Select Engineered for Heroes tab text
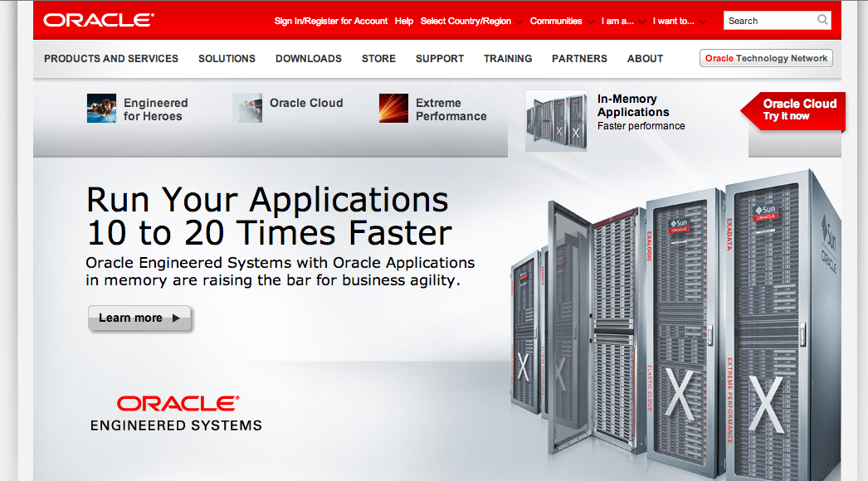Image resolution: width=868 pixels, height=481 pixels. pyautogui.click(x=155, y=109)
